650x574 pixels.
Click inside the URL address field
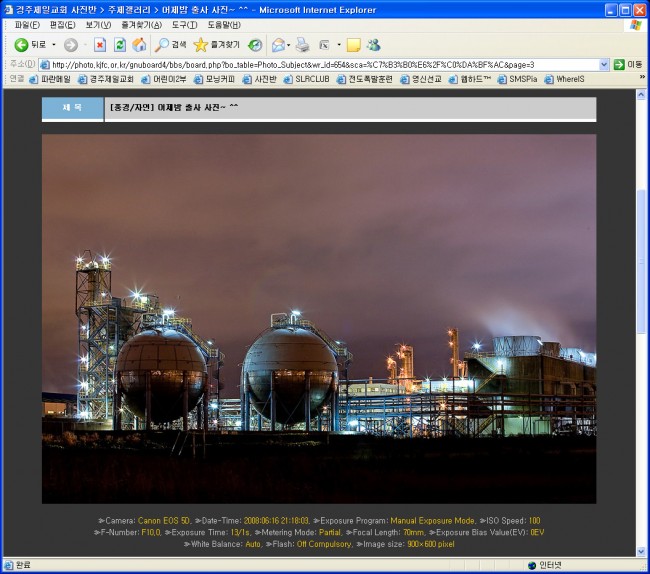click(x=320, y=64)
